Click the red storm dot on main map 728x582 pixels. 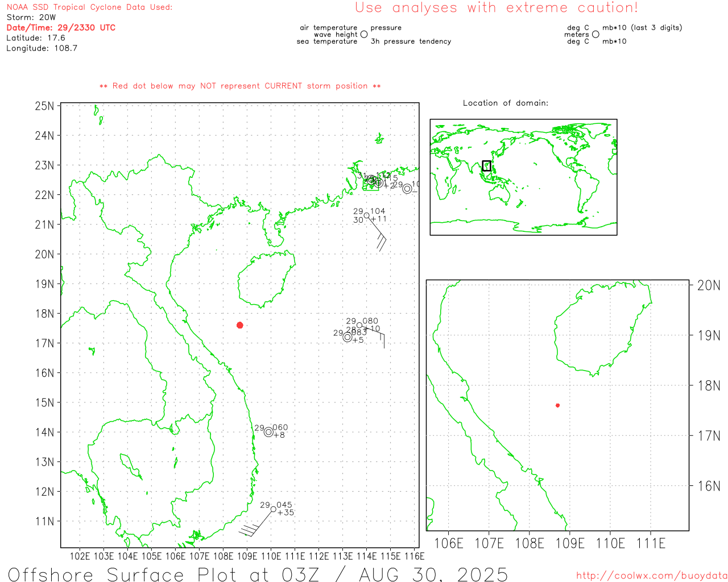pyautogui.click(x=240, y=325)
